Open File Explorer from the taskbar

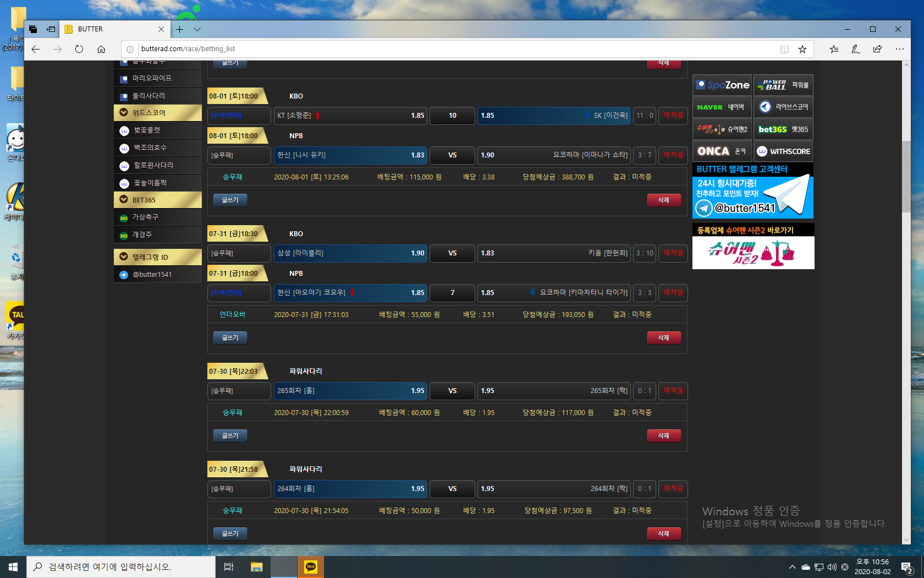(x=256, y=566)
